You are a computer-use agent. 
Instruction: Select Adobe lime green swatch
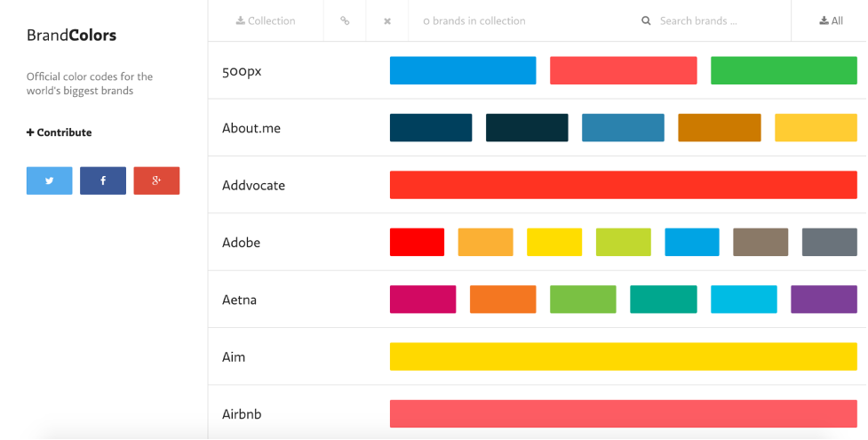click(x=624, y=242)
